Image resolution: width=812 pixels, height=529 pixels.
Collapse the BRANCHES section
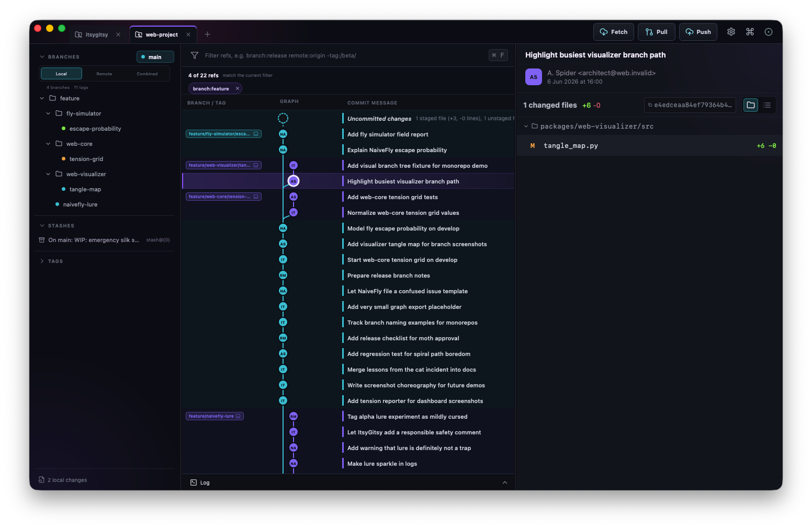(x=42, y=56)
